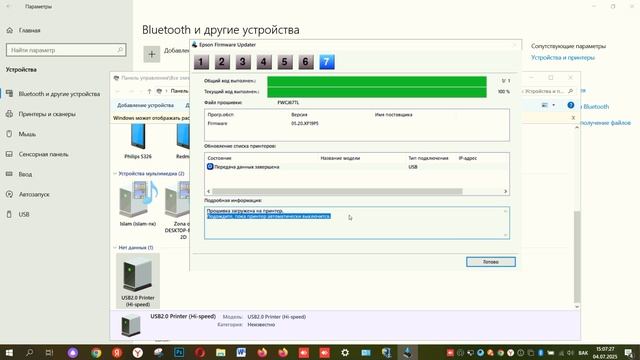Close the Control Panel yellow info bar

573,118
